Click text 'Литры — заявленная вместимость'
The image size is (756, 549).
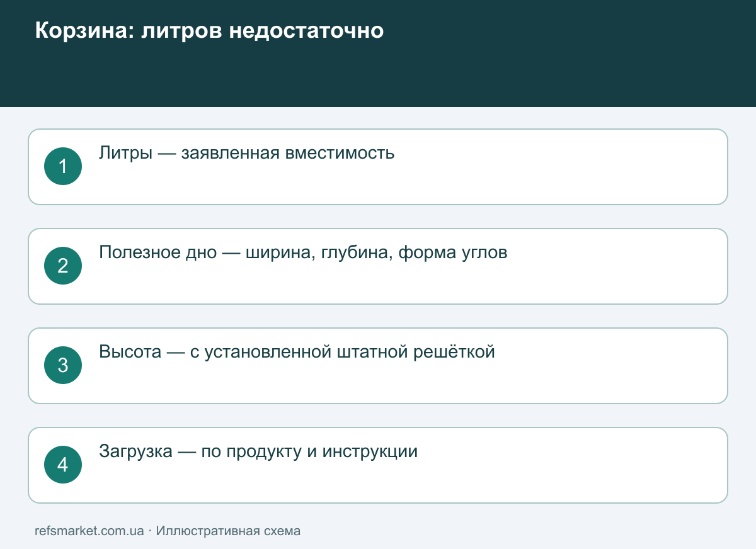pos(247,153)
